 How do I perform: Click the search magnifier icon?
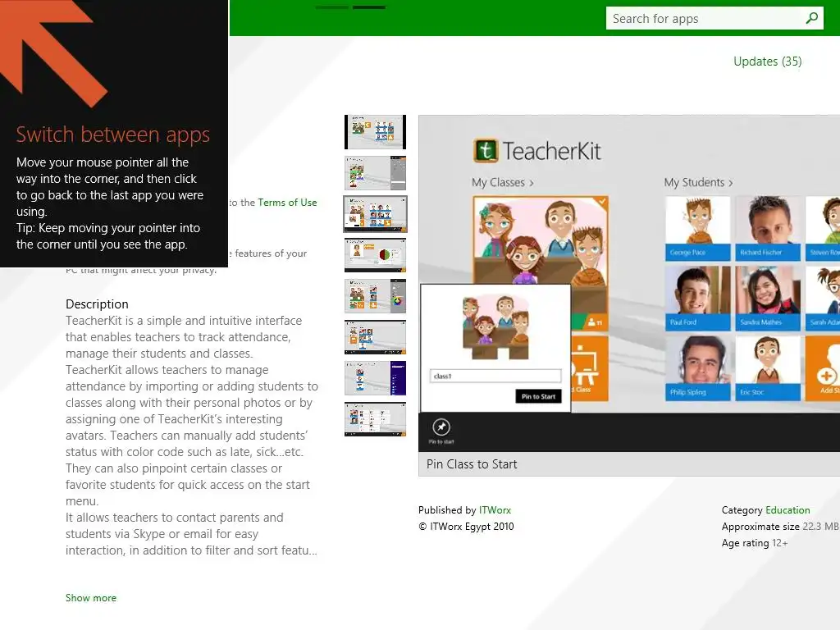point(811,18)
